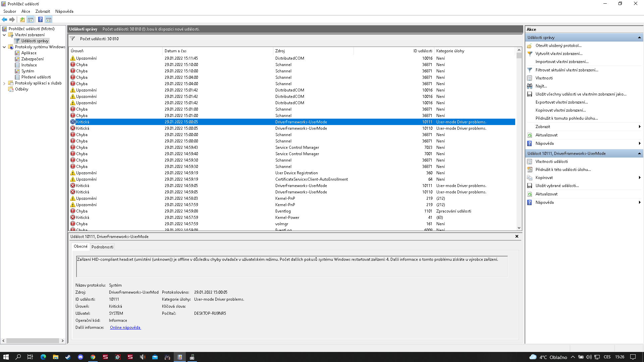The width and height of the screenshot is (644, 362).
Task: Click the filter funnel icon above event list
Action: pyautogui.click(x=72, y=39)
